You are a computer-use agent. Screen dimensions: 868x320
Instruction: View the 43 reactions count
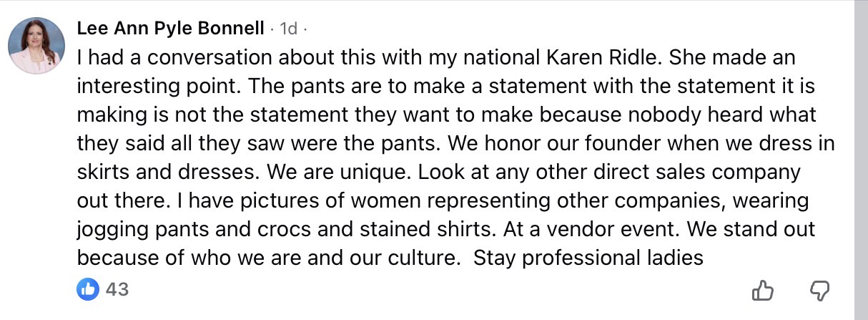(117, 290)
